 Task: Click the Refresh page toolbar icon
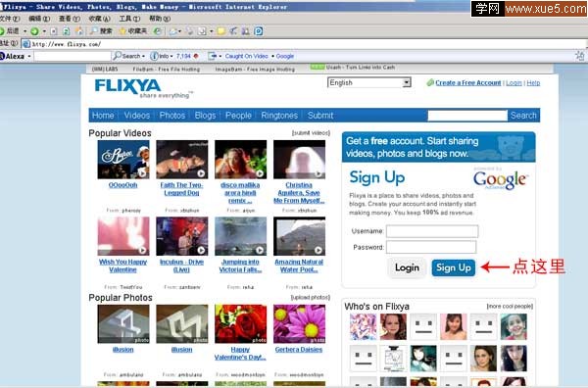click(x=67, y=31)
